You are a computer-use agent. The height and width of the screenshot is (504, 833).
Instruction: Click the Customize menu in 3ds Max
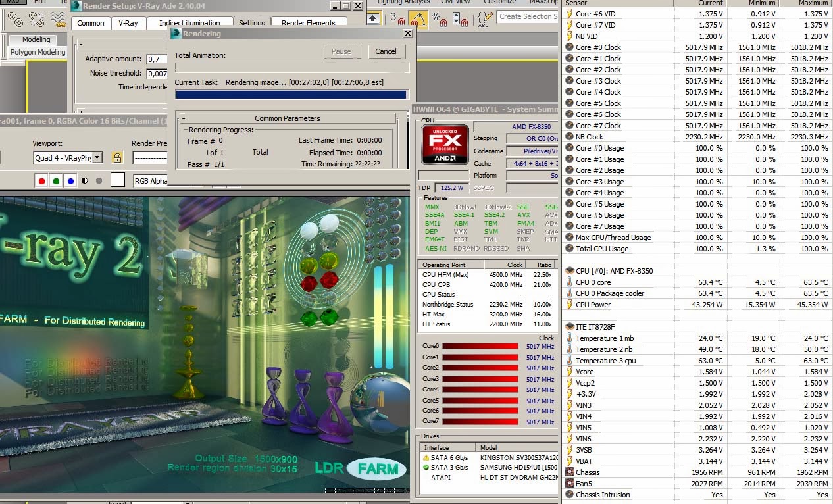coord(500,2)
